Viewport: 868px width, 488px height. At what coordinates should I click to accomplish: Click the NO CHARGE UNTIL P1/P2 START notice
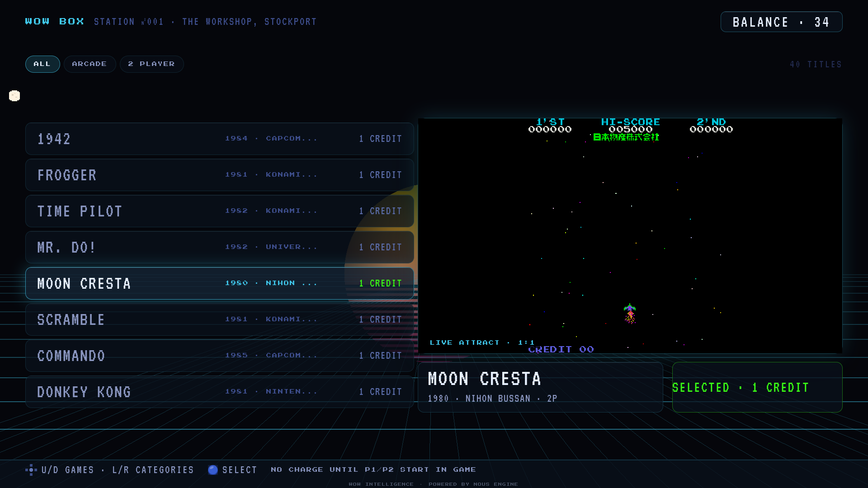click(373, 470)
